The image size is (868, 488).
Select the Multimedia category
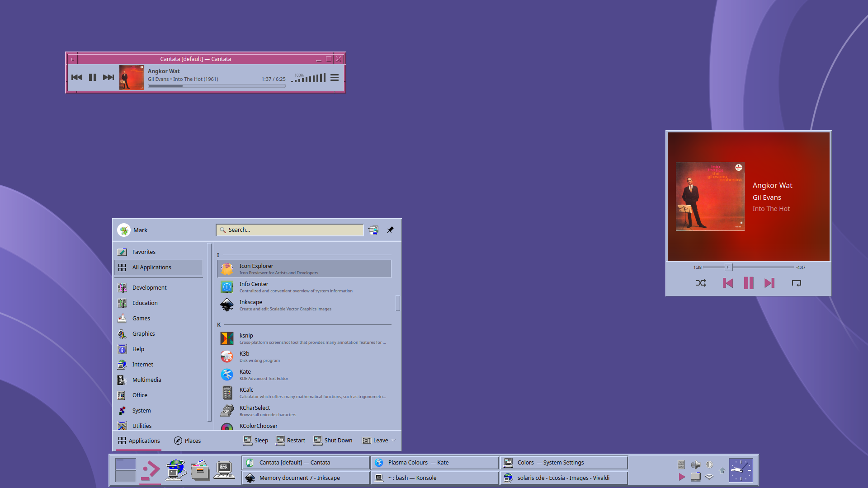coord(146,380)
